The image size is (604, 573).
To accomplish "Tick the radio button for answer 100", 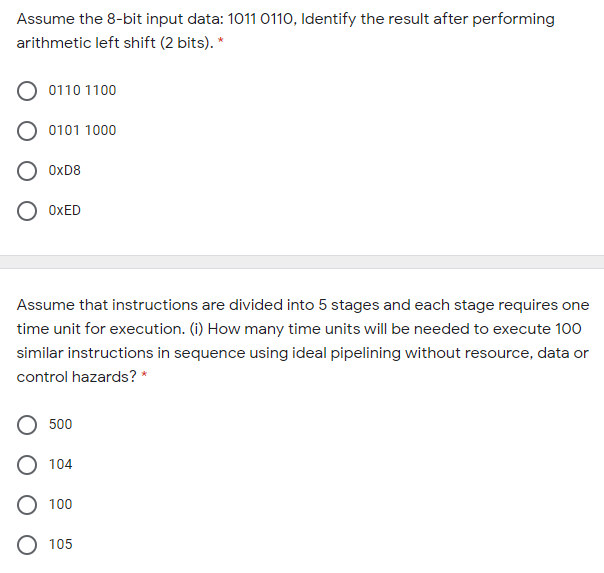I will coord(29,505).
